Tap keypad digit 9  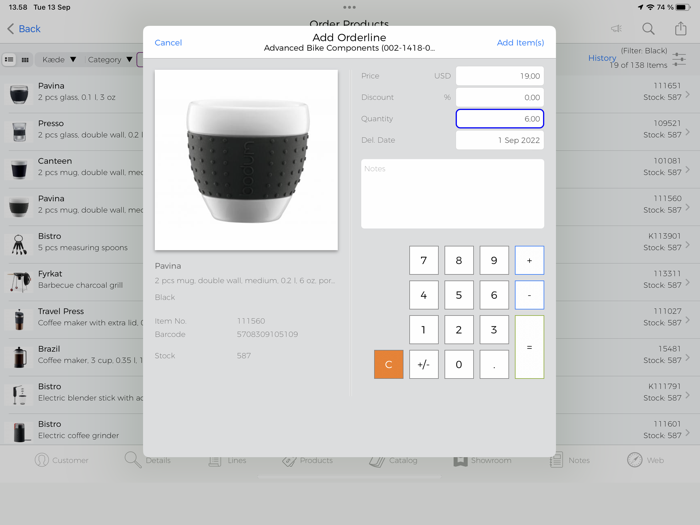(494, 260)
